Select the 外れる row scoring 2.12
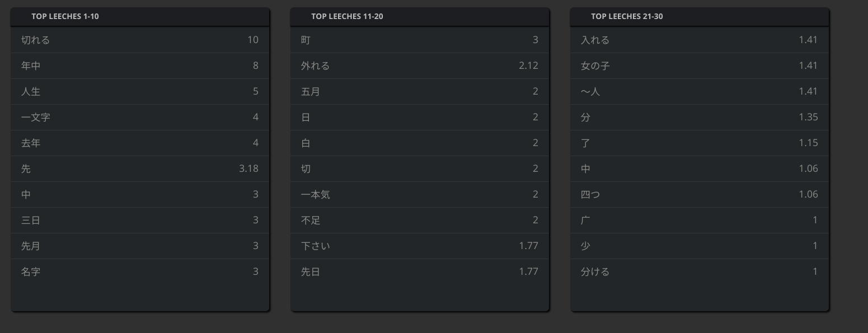 420,66
